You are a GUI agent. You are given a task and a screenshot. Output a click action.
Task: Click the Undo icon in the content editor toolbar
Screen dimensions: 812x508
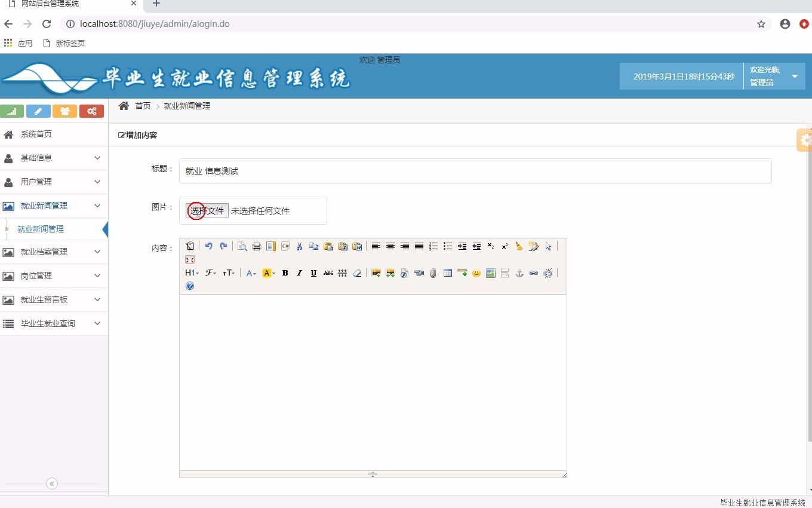click(208, 246)
